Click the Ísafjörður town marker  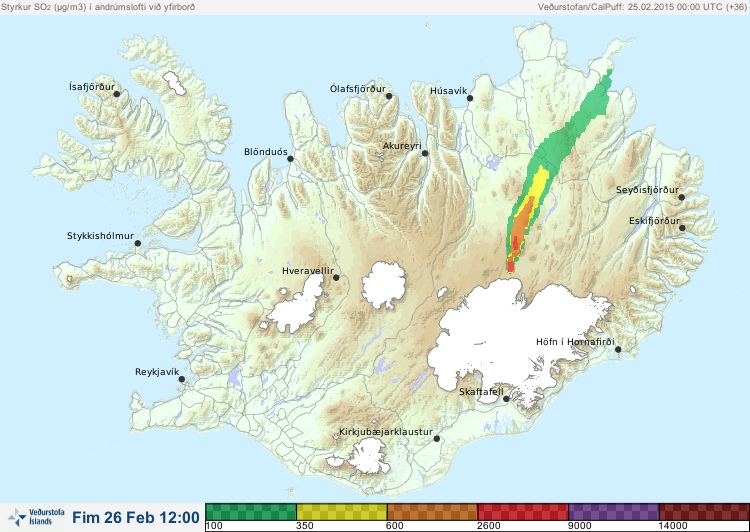click(x=116, y=94)
